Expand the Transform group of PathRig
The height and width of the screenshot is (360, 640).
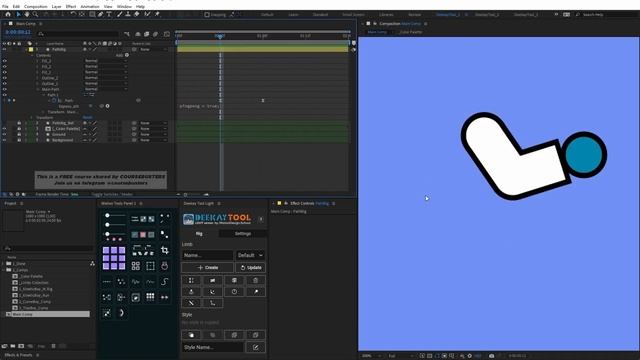pyautogui.click(x=32, y=118)
